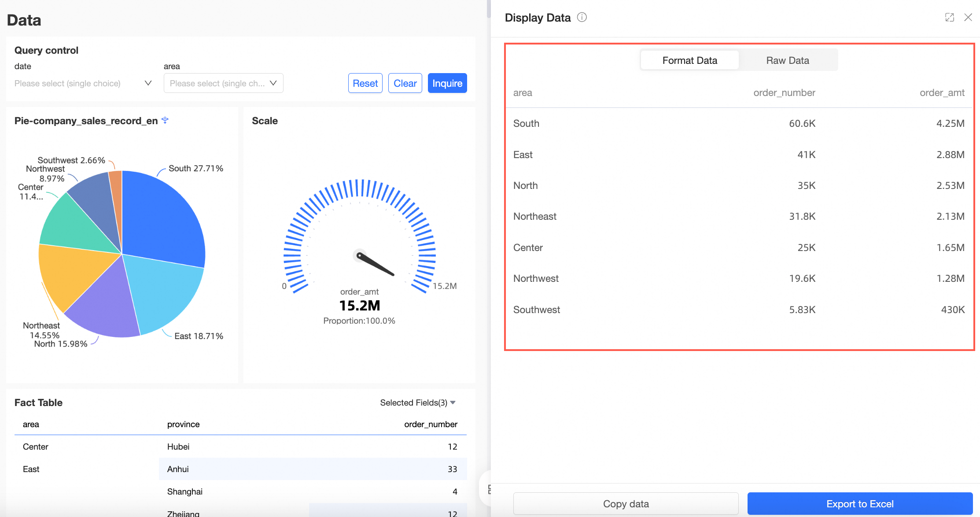Click the partially hidden icon at the panel edge

point(489,489)
